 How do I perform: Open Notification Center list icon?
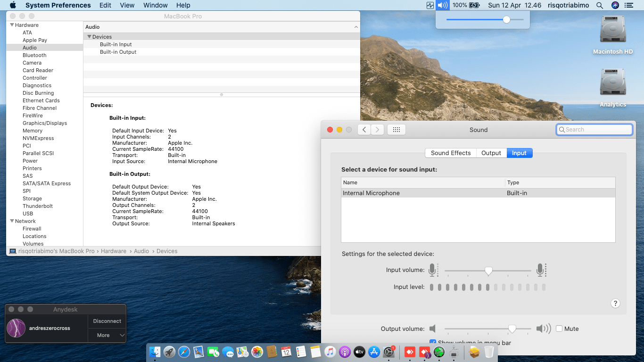(x=628, y=5)
